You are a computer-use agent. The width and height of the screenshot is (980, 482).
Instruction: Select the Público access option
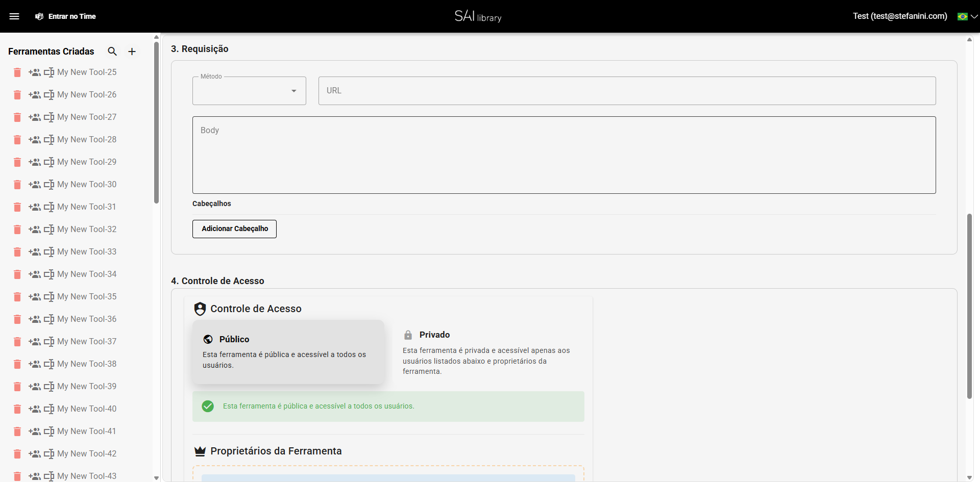click(x=288, y=352)
